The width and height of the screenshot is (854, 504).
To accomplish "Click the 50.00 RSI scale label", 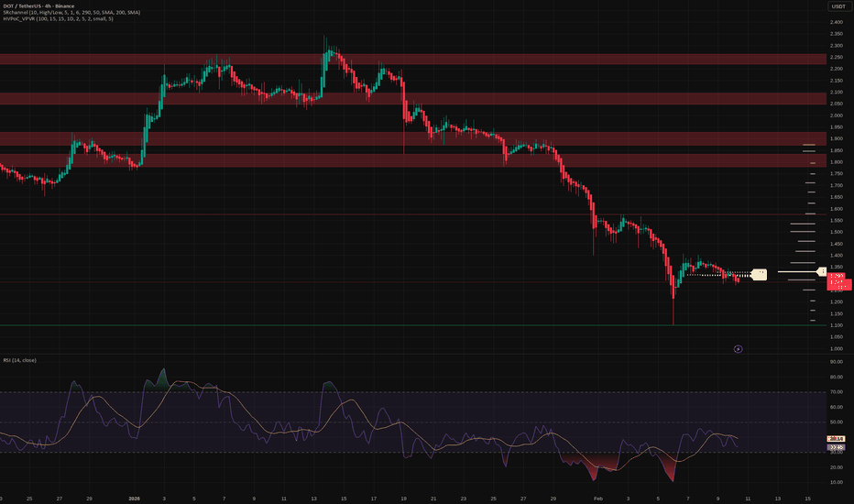I will [x=837, y=422].
